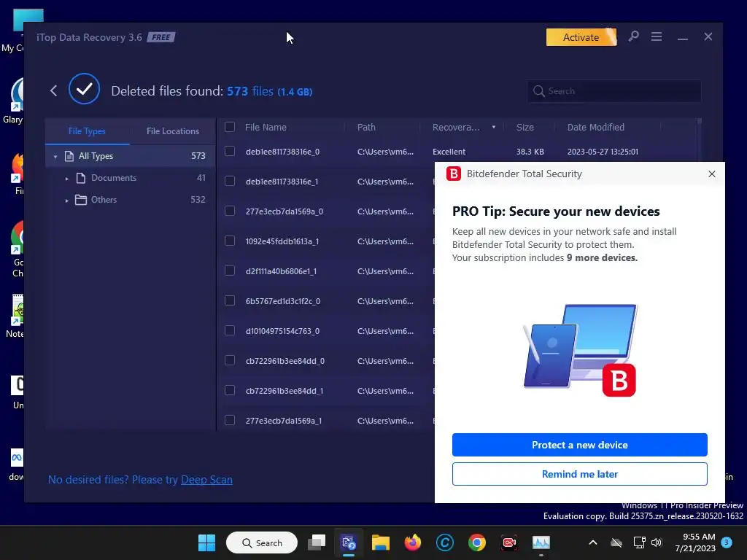747x560 pixels.
Task: Click the taskbar Search box
Action: click(262, 542)
